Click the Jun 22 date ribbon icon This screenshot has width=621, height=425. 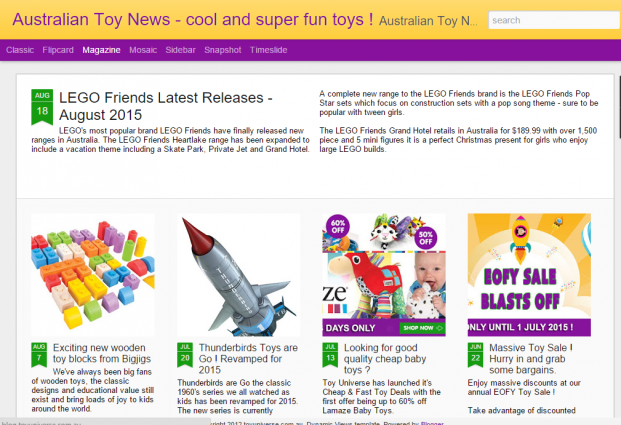[475, 355]
